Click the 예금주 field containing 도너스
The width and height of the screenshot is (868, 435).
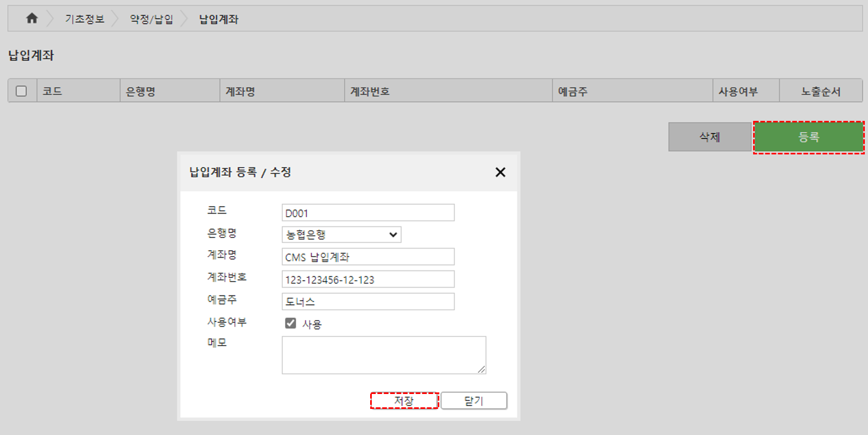click(368, 302)
